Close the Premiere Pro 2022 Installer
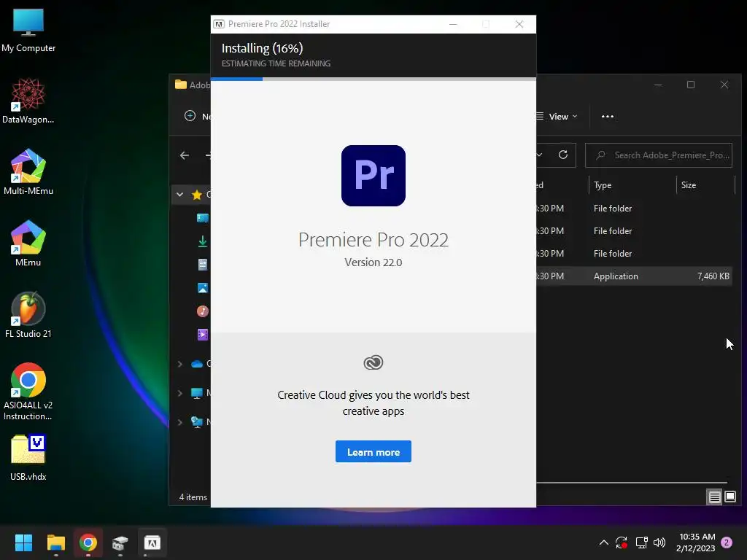Viewport: 747px width, 560px height. [x=519, y=24]
